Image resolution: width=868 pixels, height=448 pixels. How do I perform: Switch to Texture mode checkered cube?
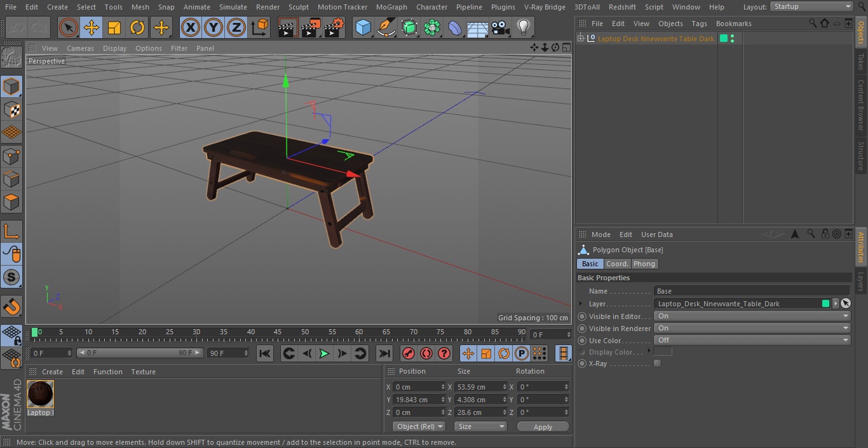11,109
